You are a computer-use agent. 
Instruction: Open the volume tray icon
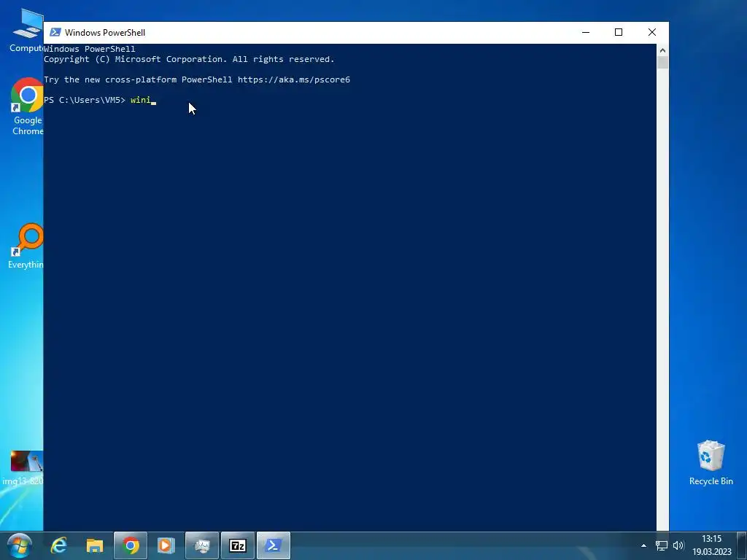click(x=678, y=545)
